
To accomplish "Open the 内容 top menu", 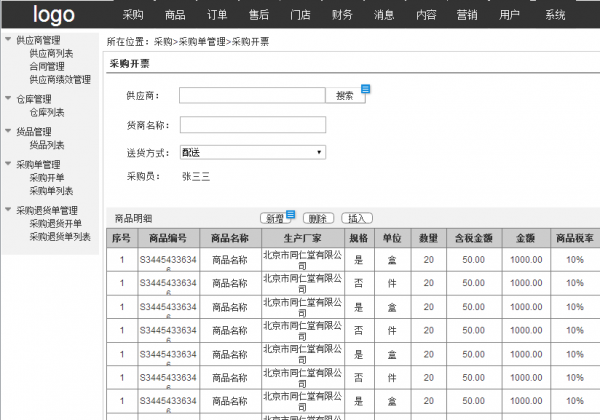I will click(426, 15).
